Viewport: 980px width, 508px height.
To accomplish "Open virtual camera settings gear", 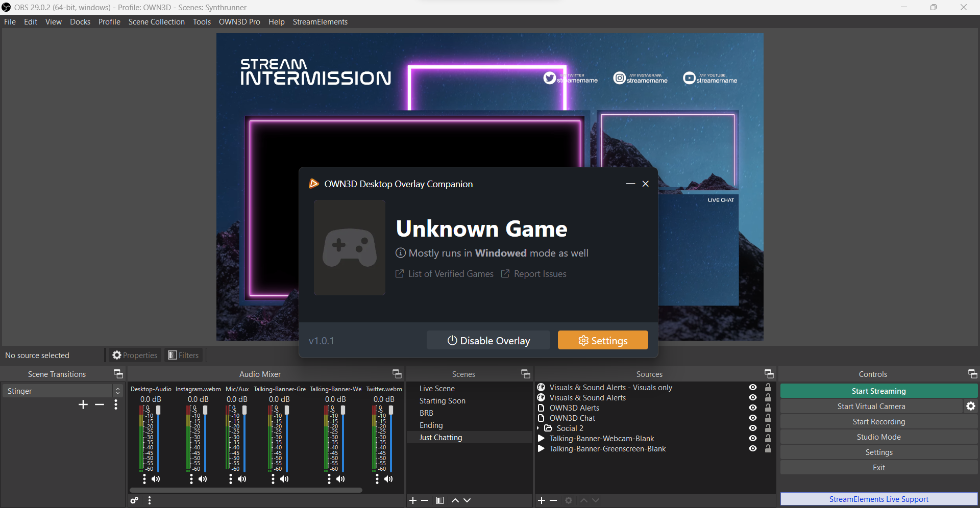I will (x=971, y=406).
